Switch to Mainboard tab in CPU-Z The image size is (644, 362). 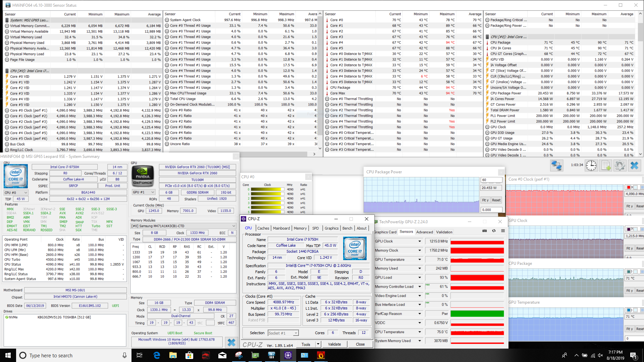pos(281,228)
